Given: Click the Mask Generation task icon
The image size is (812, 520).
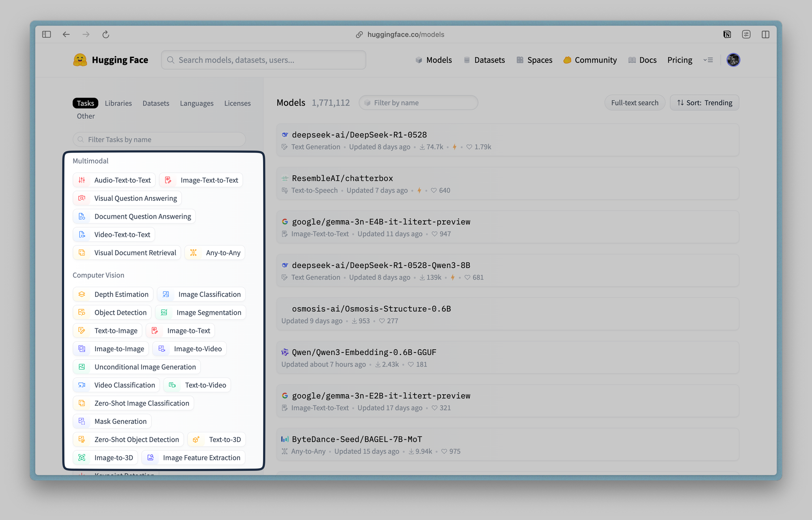Looking at the screenshot, I should (82, 421).
